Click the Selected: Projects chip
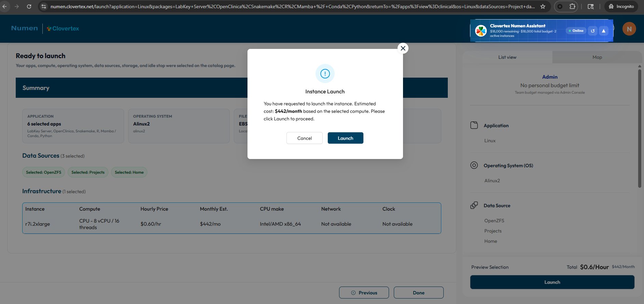This screenshot has width=644, height=304. point(88,172)
